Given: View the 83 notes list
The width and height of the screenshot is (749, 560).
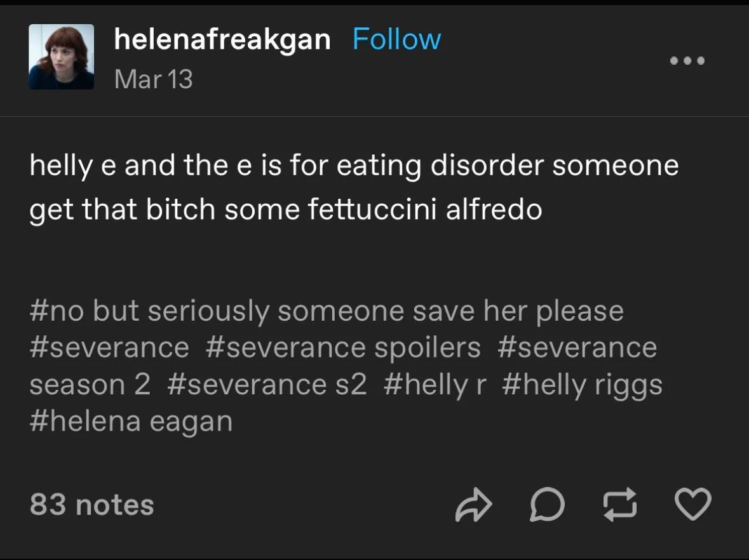Looking at the screenshot, I should point(91,505).
